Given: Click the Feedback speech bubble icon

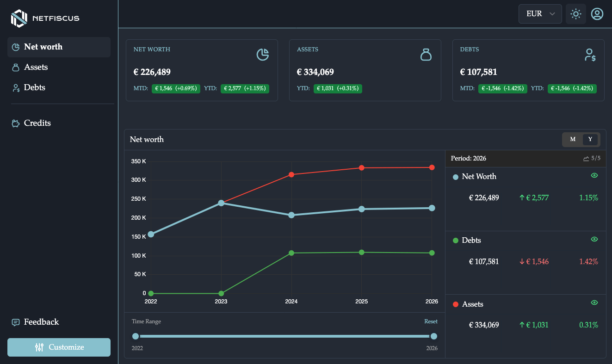Looking at the screenshot, I should click(16, 322).
